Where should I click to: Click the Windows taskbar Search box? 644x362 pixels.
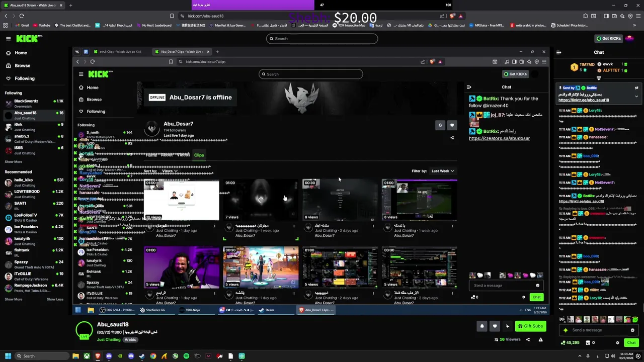click(42, 356)
